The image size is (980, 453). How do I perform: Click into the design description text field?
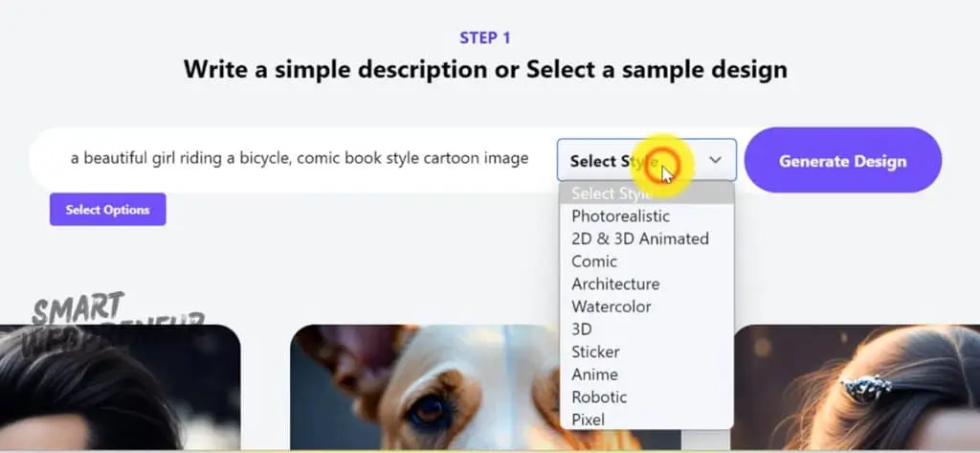click(x=299, y=159)
